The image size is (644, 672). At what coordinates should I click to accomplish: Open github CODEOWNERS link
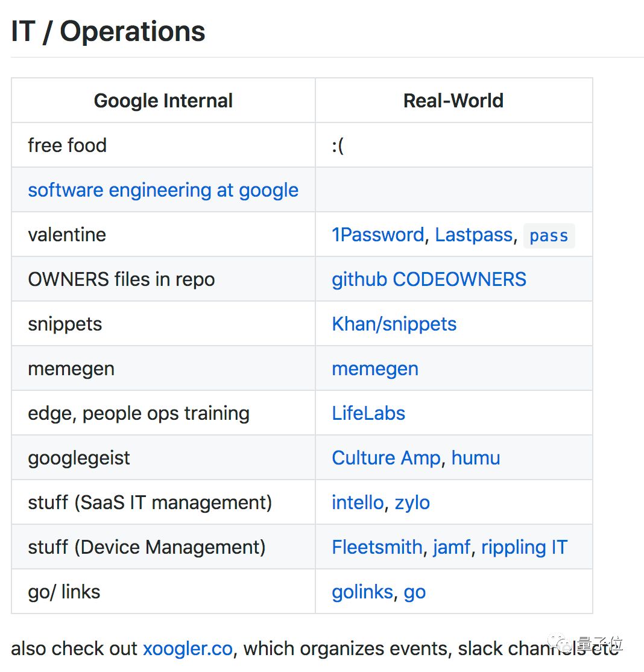(x=429, y=279)
